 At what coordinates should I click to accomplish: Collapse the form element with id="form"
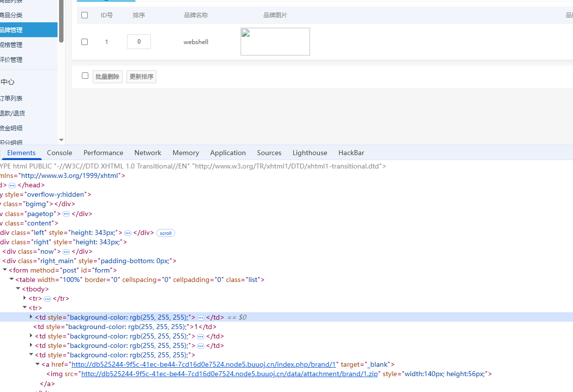click(x=5, y=270)
